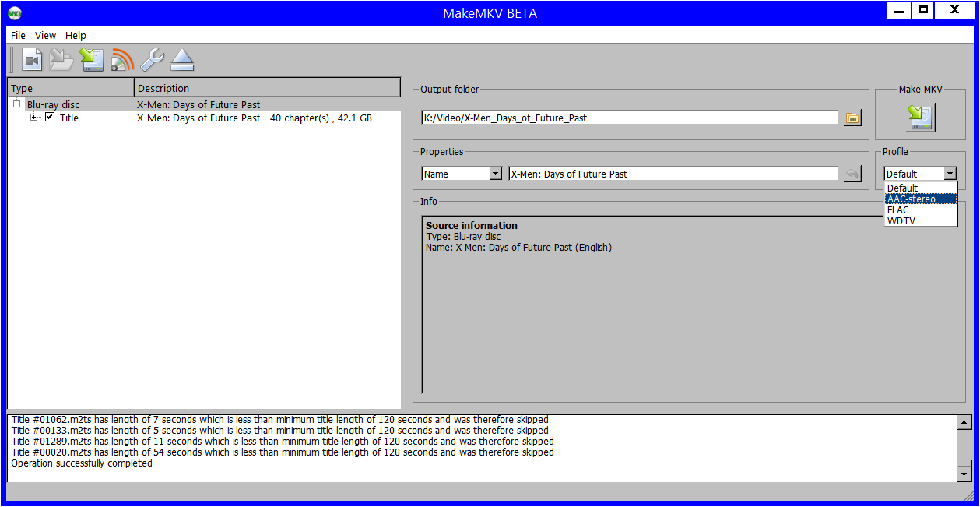Click log scrollbar down arrow

pos(964,474)
